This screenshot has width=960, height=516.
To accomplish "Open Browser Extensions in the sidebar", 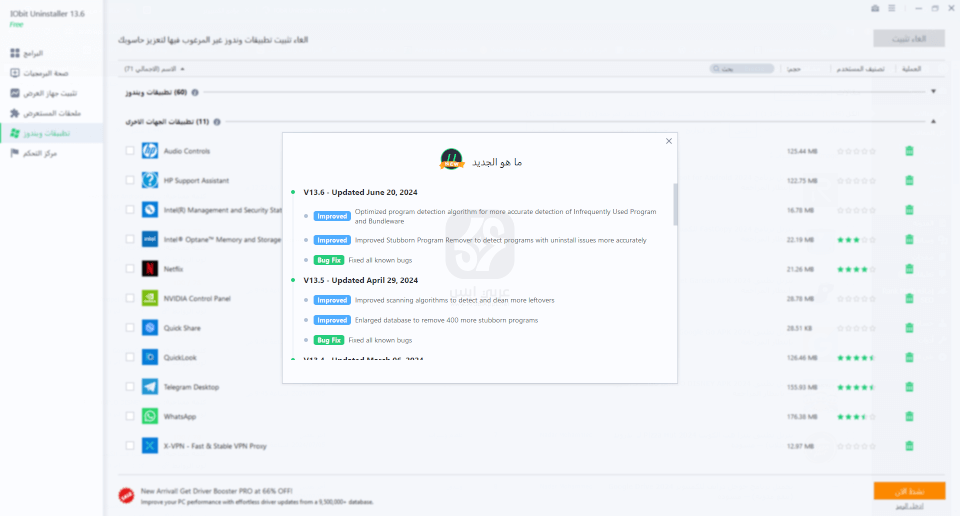I will pyautogui.click(x=46, y=113).
